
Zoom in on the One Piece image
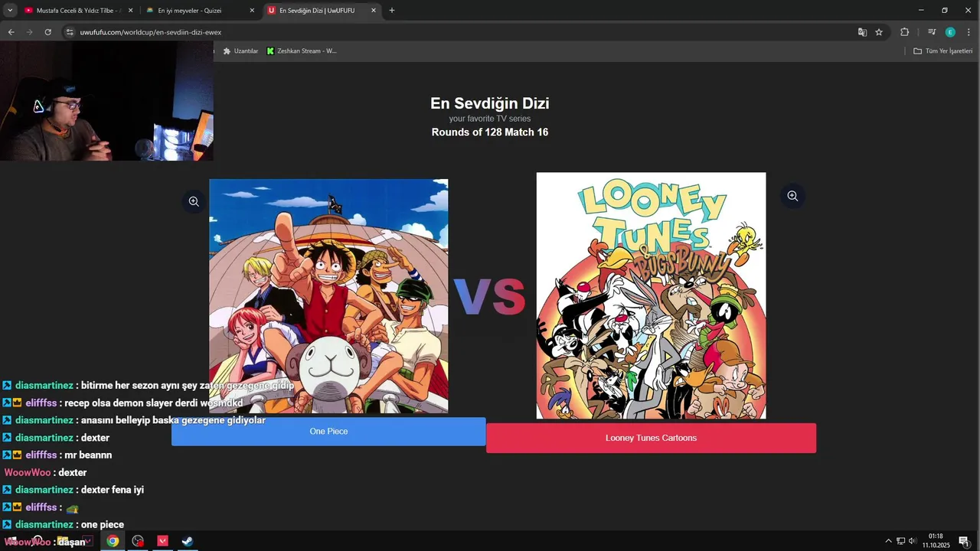pos(194,201)
